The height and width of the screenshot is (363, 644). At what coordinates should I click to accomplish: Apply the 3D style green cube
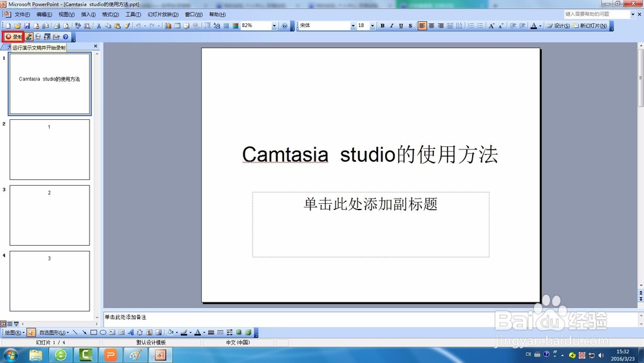coord(248,333)
